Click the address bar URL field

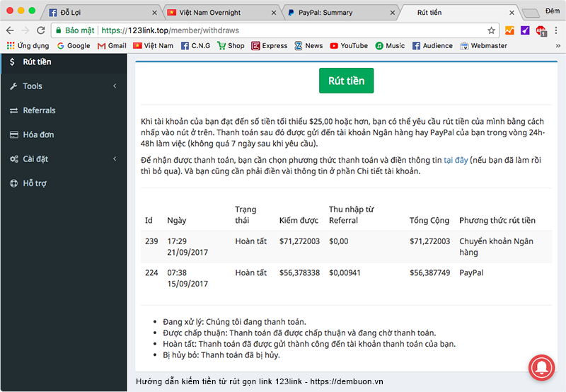(283, 30)
